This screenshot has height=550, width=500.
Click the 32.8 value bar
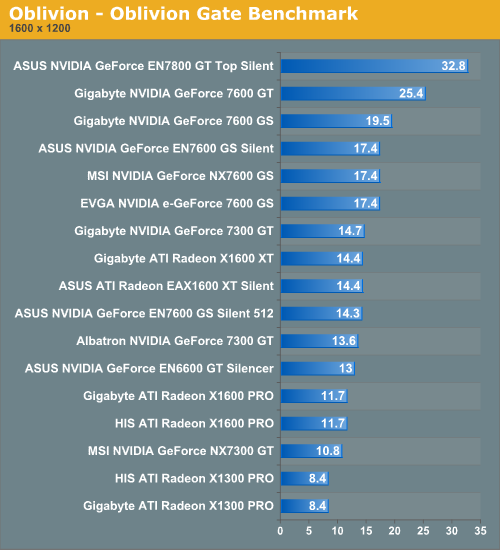(374, 66)
